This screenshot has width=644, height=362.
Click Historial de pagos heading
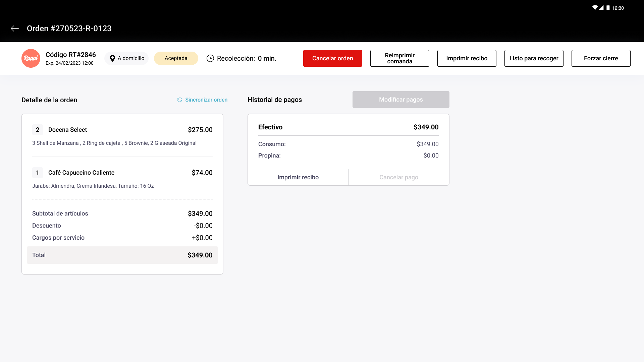(275, 100)
